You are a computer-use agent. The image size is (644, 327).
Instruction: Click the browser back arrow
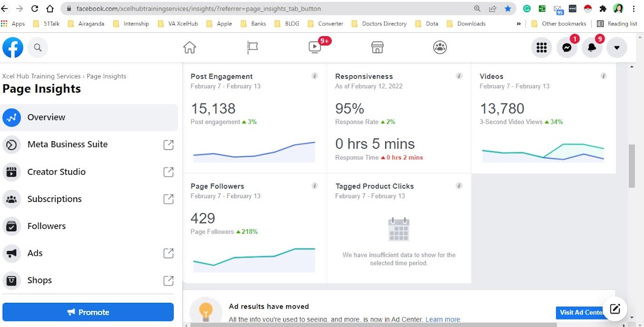point(4,9)
